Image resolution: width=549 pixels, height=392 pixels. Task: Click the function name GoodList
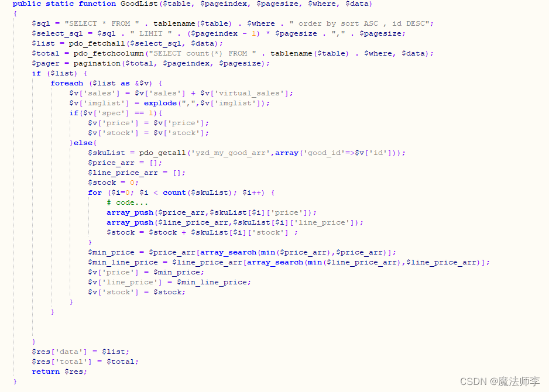pos(139,4)
